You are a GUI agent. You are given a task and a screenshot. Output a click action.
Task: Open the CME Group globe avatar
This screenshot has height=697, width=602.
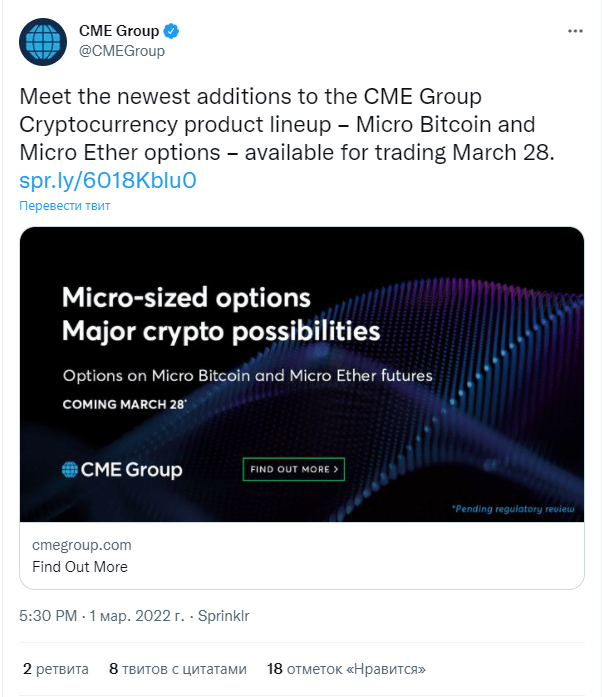click(x=43, y=42)
